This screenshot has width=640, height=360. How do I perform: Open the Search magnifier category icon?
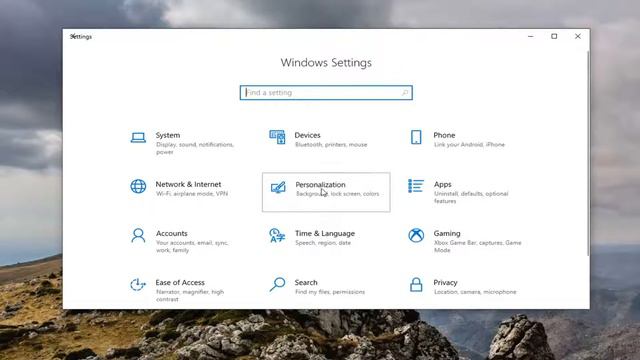click(x=277, y=284)
